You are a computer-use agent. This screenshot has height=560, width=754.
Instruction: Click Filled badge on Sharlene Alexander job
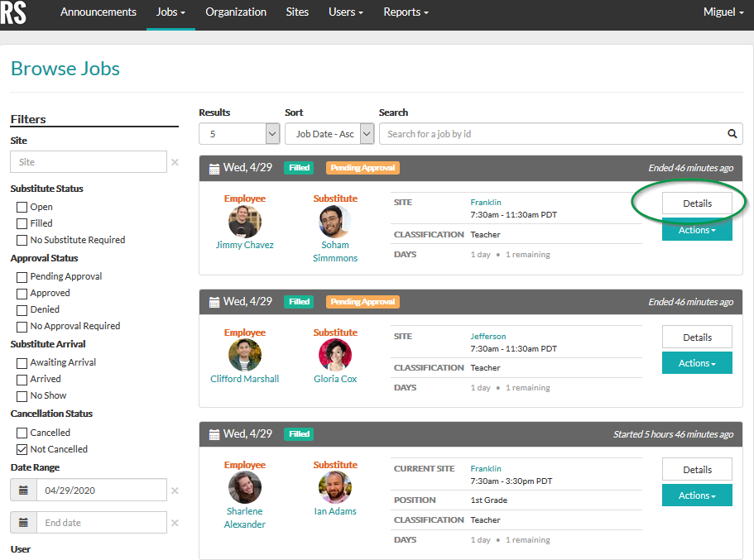299,434
